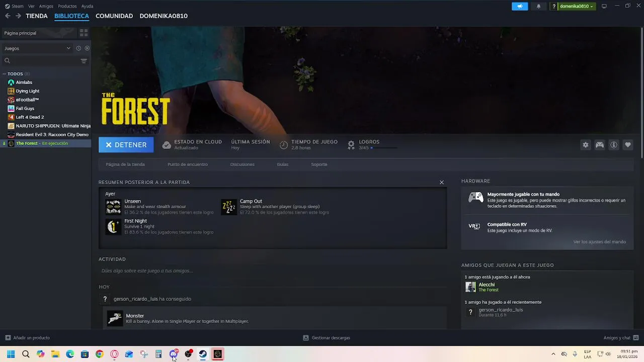Open Discord from the taskbar

[x=174, y=354]
